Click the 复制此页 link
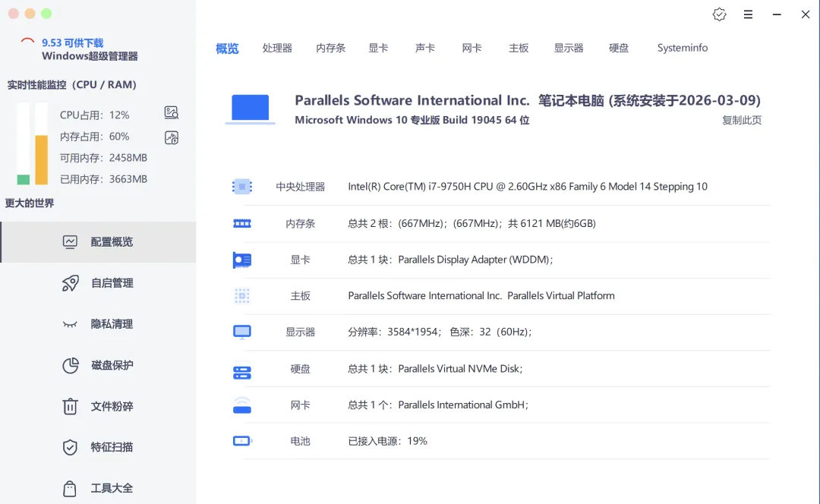 pyautogui.click(x=742, y=120)
